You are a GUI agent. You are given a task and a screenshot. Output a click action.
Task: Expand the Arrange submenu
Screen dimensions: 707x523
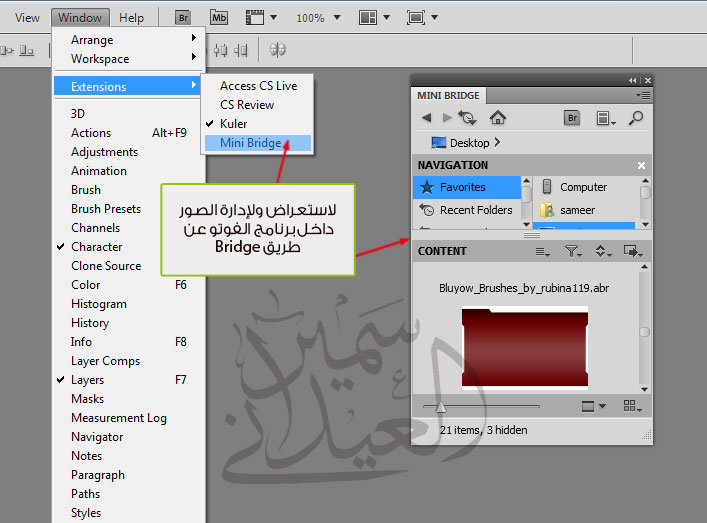(x=92, y=40)
